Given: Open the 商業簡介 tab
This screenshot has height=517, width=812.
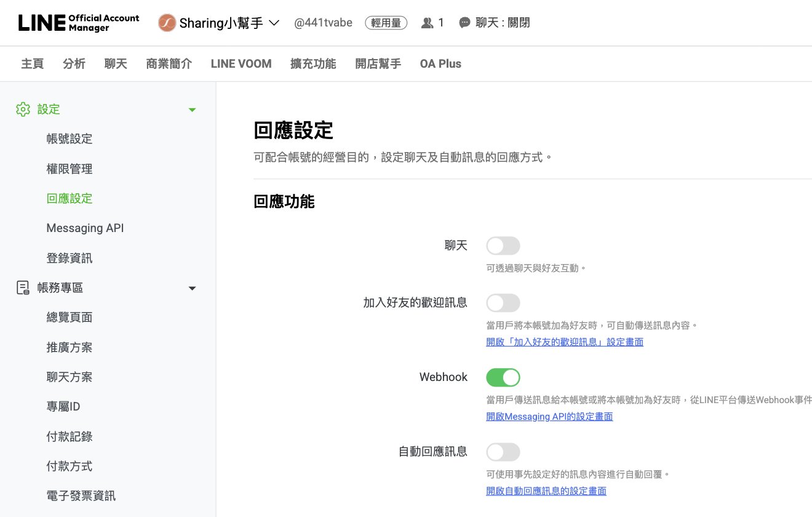Looking at the screenshot, I should pyautogui.click(x=169, y=63).
